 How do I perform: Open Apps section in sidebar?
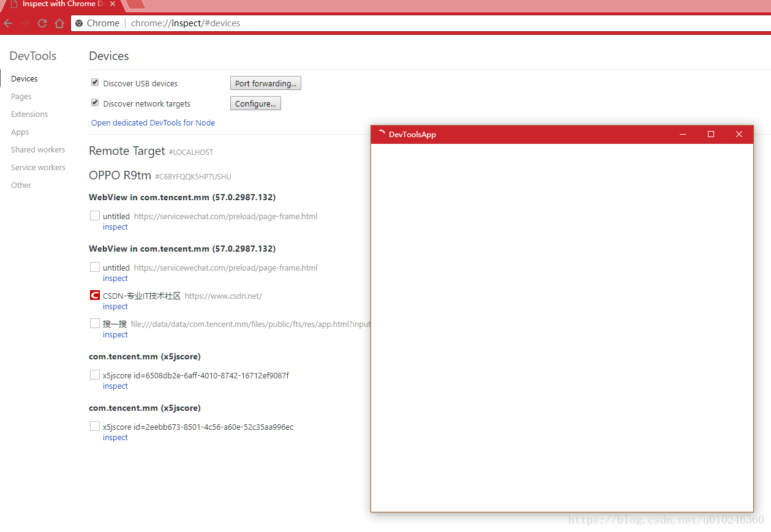click(x=20, y=132)
